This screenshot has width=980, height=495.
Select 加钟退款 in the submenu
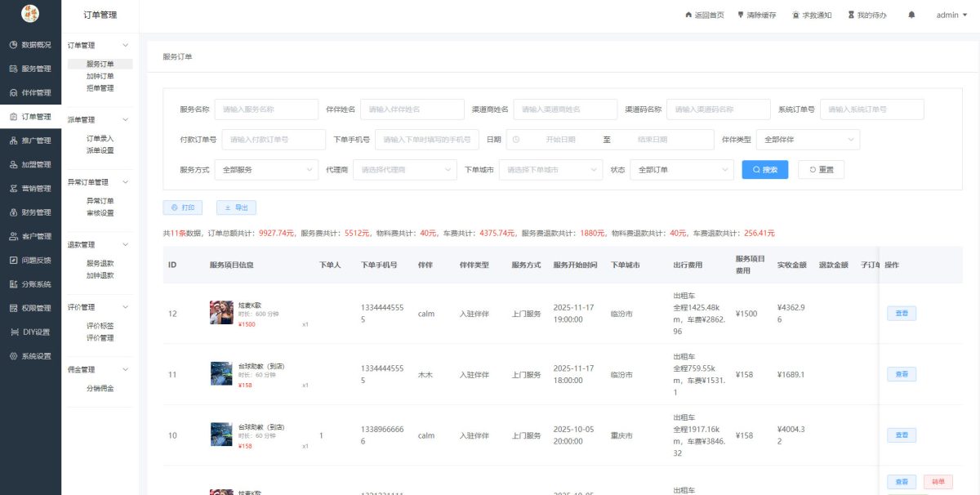[x=100, y=276]
